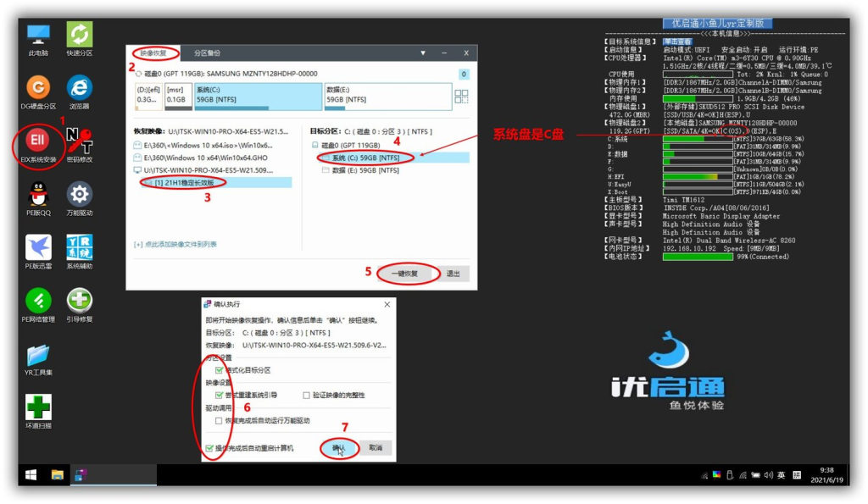Switch to the 分区备份 tab
Viewport: 868px width, 504px height.
tap(207, 53)
